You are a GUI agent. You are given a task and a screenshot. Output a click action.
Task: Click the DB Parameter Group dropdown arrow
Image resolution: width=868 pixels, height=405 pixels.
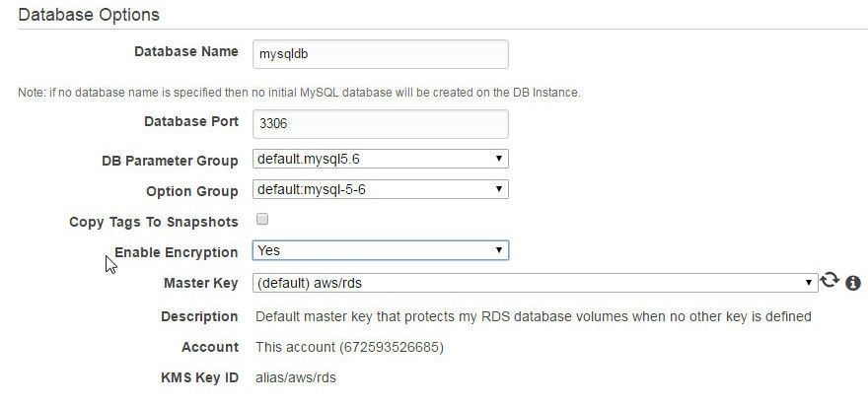pyautogui.click(x=499, y=159)
